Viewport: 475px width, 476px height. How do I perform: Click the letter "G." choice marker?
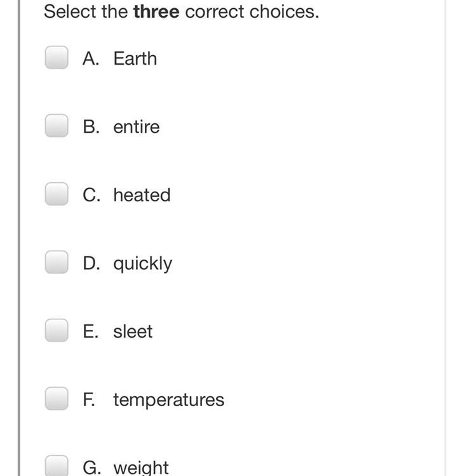[x=93, y=467]
